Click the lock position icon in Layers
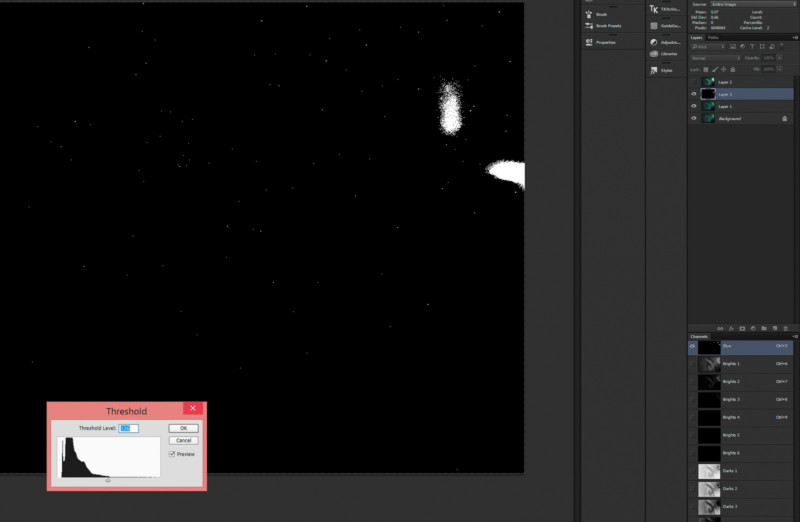The height and width of the screenshot is (522, 800). click(722, 69)
